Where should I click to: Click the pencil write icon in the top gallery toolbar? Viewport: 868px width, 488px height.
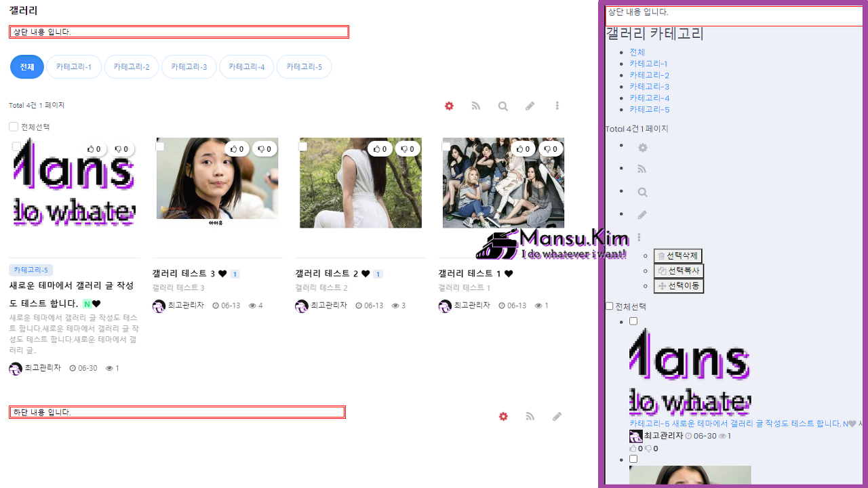click(x=530, y=106)
